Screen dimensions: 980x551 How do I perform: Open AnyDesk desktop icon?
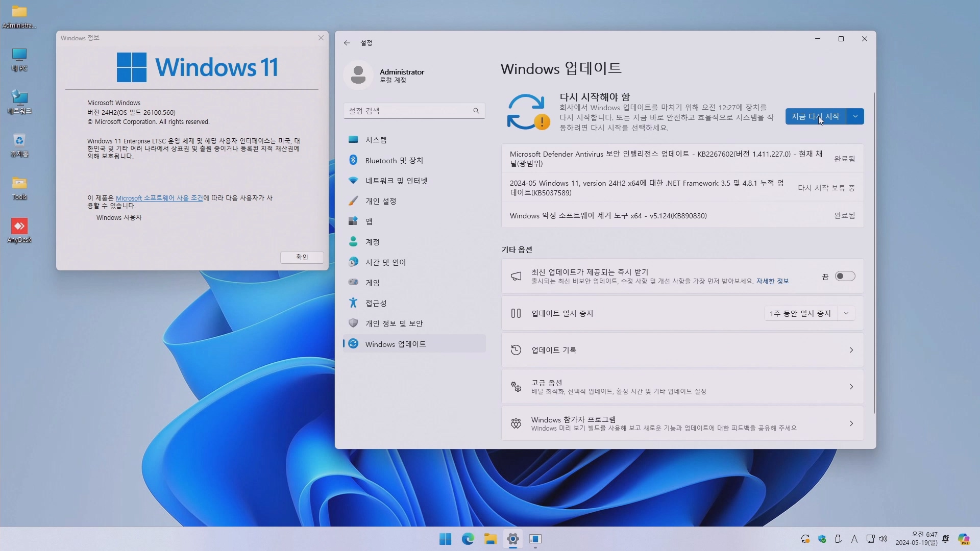(x=19, y=227)
